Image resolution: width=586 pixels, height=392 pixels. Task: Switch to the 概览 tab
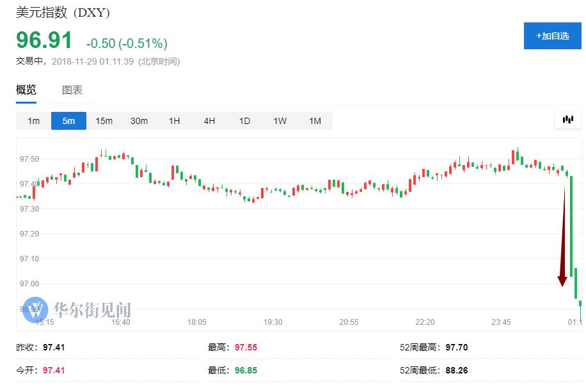pos(26,90)
